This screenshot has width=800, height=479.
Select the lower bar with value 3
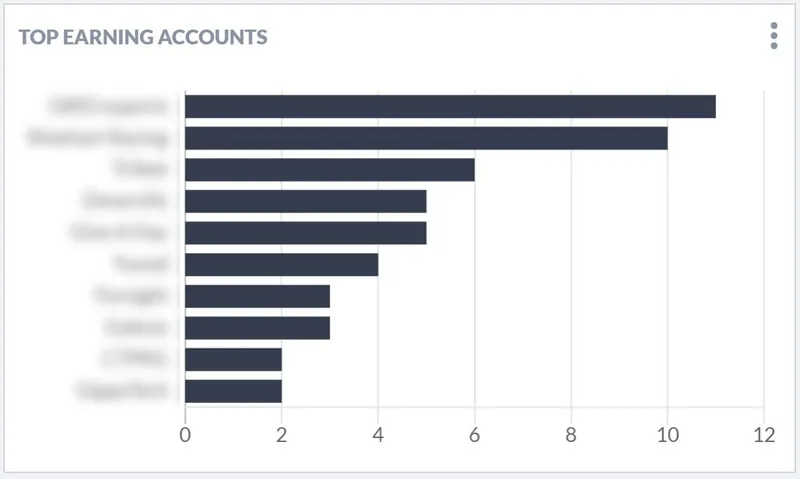coord(257,327)
